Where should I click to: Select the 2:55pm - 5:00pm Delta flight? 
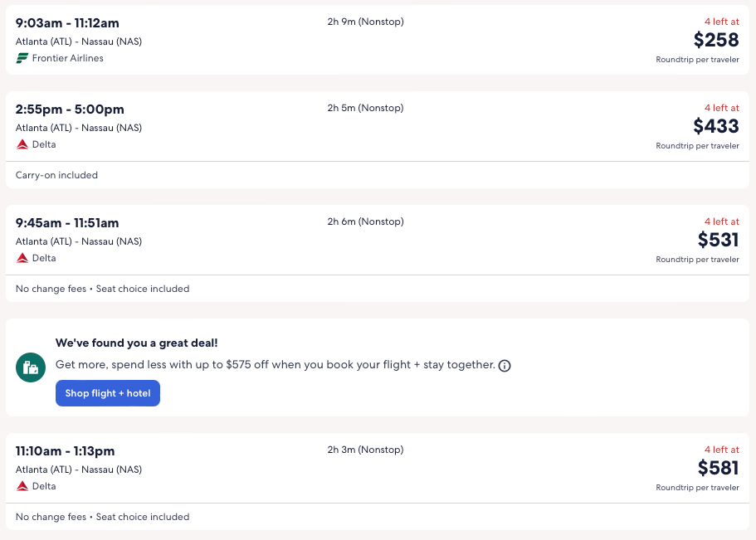(70, 109)
